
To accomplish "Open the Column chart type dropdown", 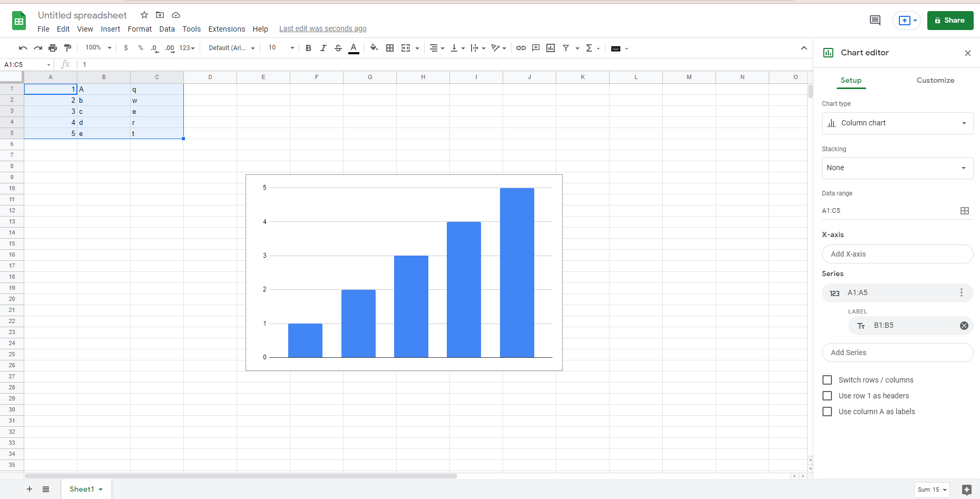I will tap(897, 123).
